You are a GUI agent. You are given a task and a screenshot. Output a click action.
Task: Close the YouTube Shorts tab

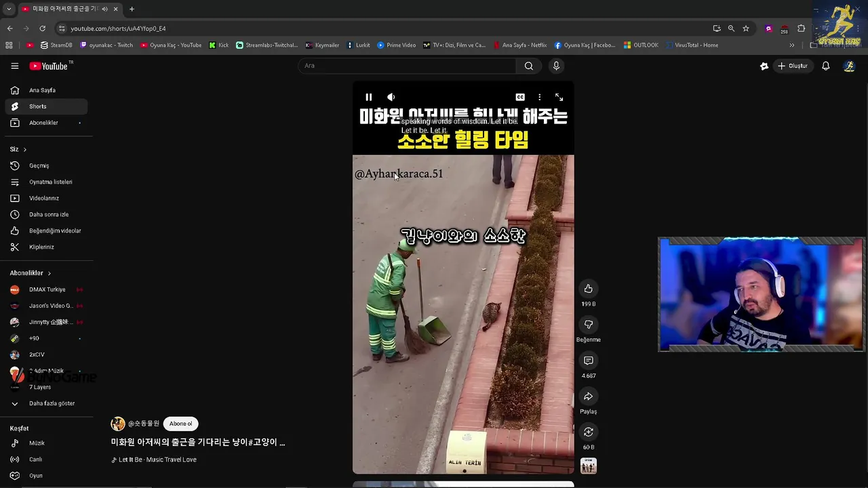(x=116, y=9)
